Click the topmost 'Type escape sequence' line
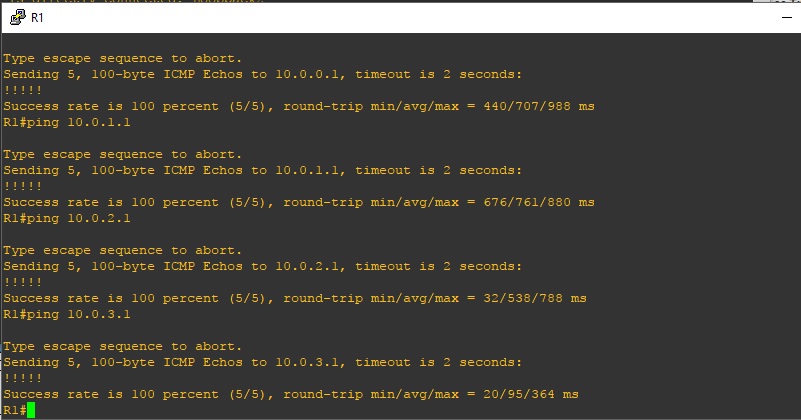 123,59
